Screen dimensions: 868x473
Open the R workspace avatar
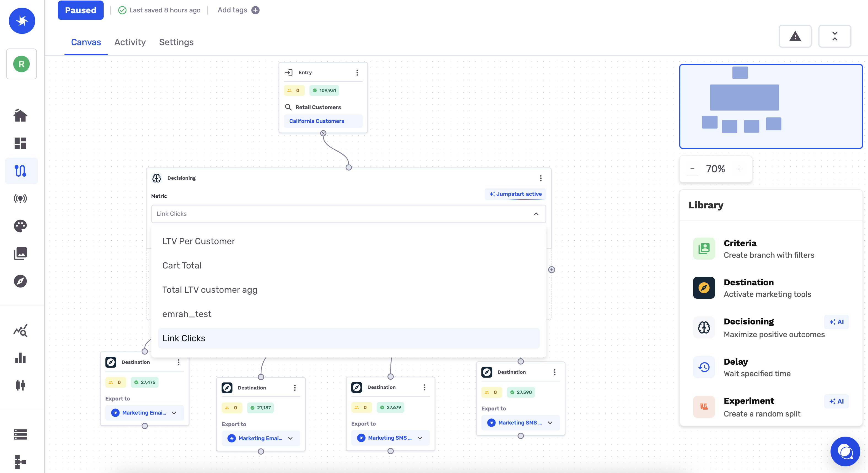(x=21, y=64)
